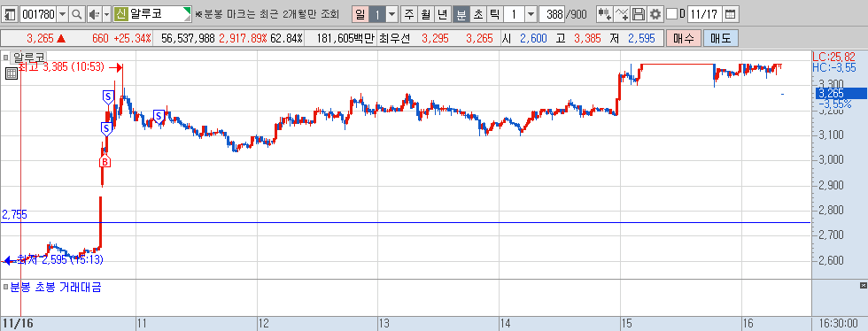Open chart settings gear icon

(655, 14)
